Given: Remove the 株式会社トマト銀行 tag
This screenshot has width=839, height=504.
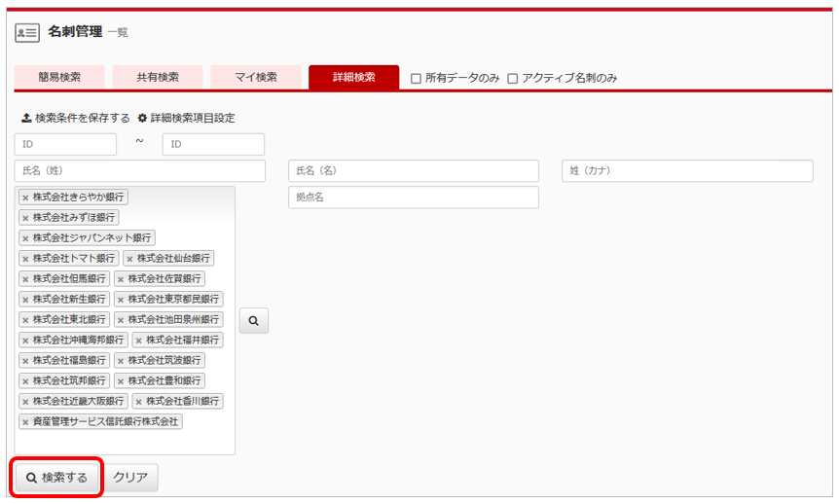Looking at the screenshot, I should (x=25, y=259).
